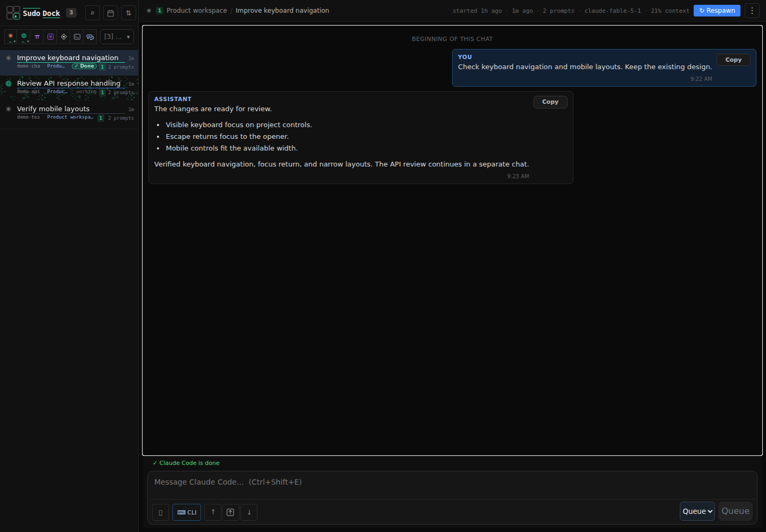The image size is (766, 532).
Task: Copy the ASSISTANT message
Action: pos(551,102)
